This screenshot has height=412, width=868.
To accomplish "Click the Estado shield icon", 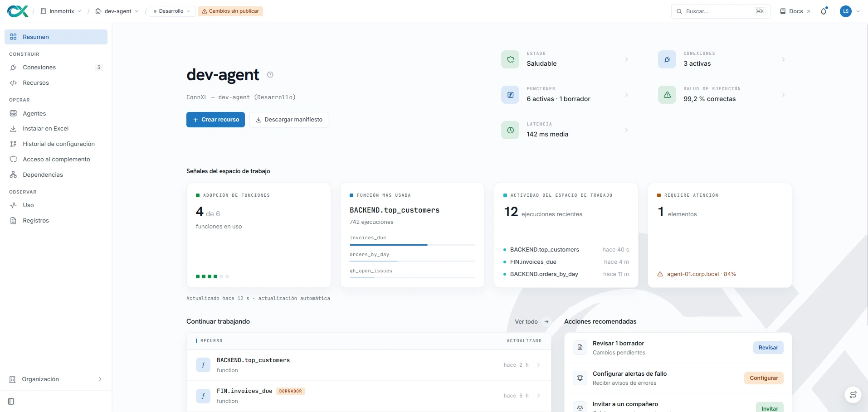I will [x=510, y=59].
